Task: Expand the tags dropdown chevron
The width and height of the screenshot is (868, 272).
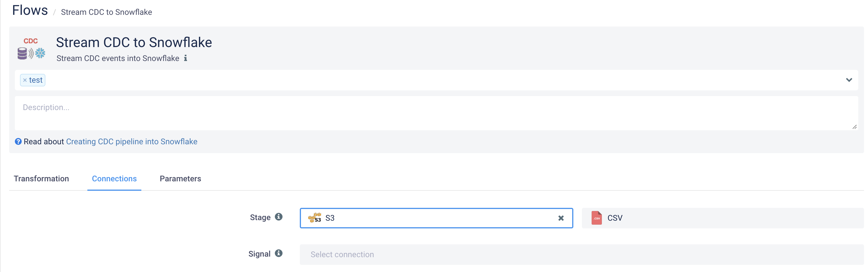Action: tap(849, 80)
